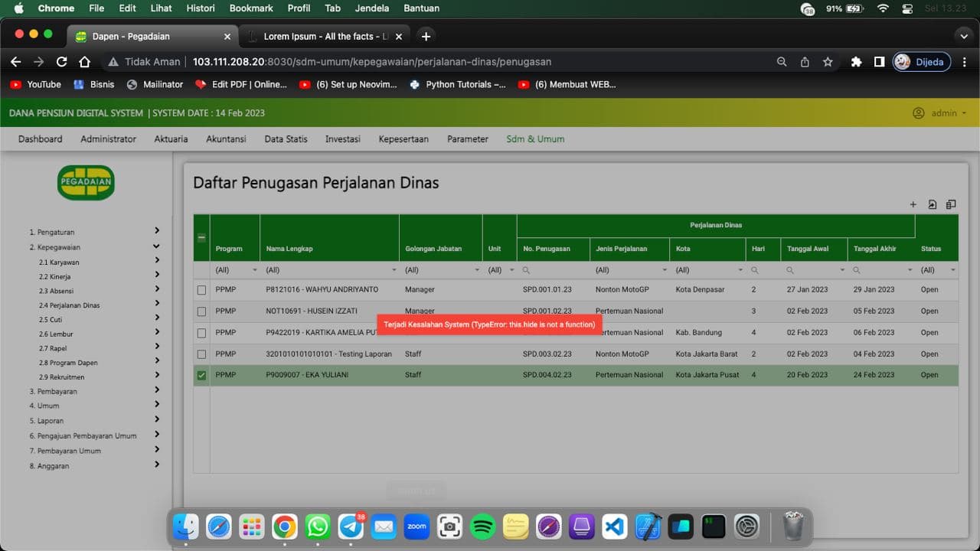Open the column chooser icon above the table
This screenshot has width=980, height=551.
950,204
